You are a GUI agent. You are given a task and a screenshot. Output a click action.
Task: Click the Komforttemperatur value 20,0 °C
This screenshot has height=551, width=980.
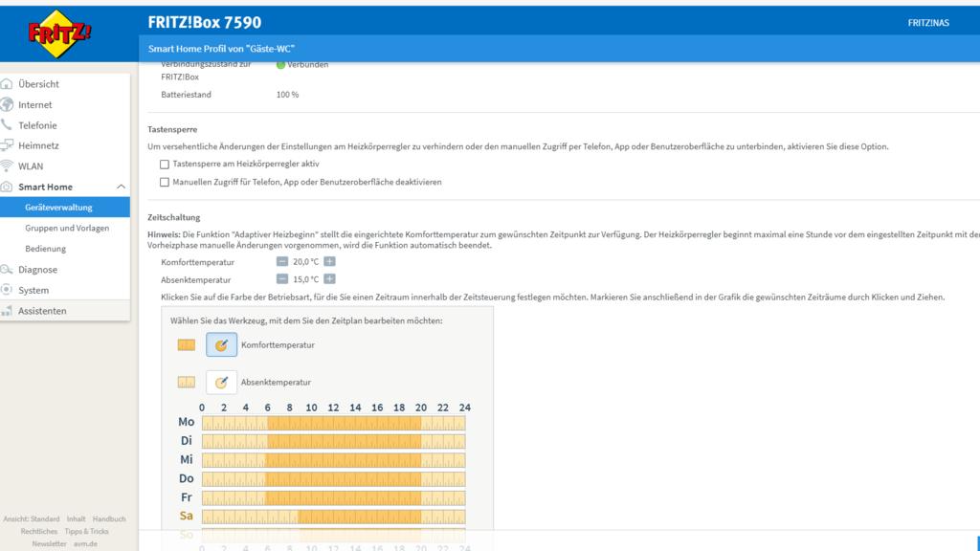tap(305, 262)
